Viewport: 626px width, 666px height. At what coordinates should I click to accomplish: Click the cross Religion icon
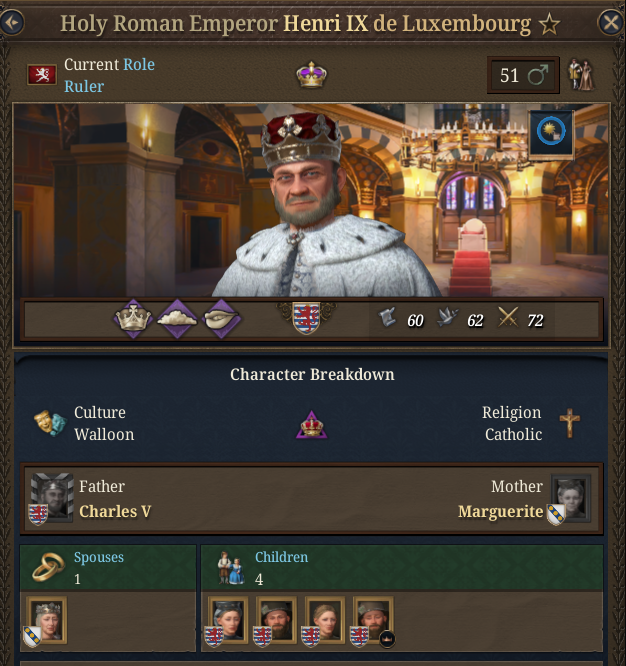click(569, 423)
